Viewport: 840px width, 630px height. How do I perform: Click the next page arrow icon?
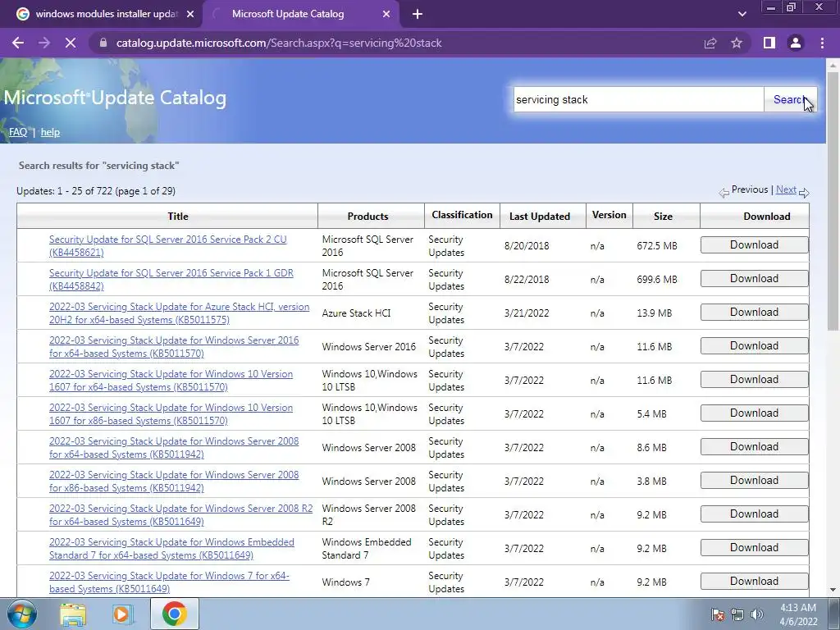click(x=804, y=192)
